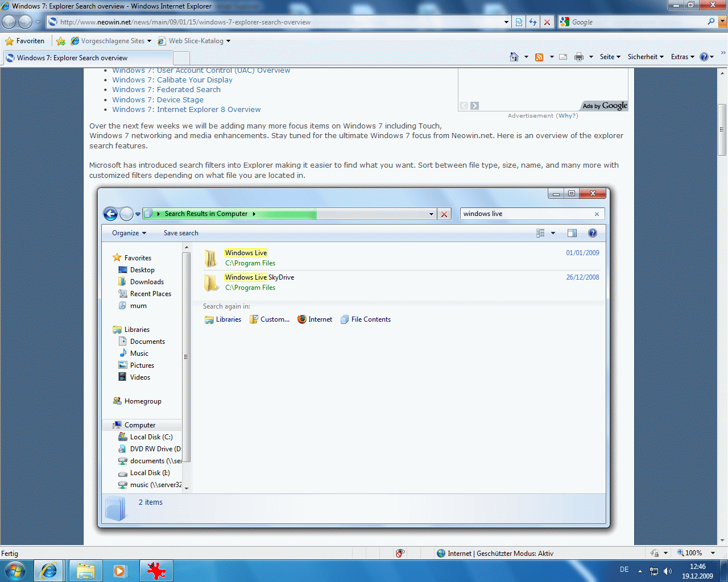Stop loading with the red X icon
The image size is (728, 582).
pos(547,22)
